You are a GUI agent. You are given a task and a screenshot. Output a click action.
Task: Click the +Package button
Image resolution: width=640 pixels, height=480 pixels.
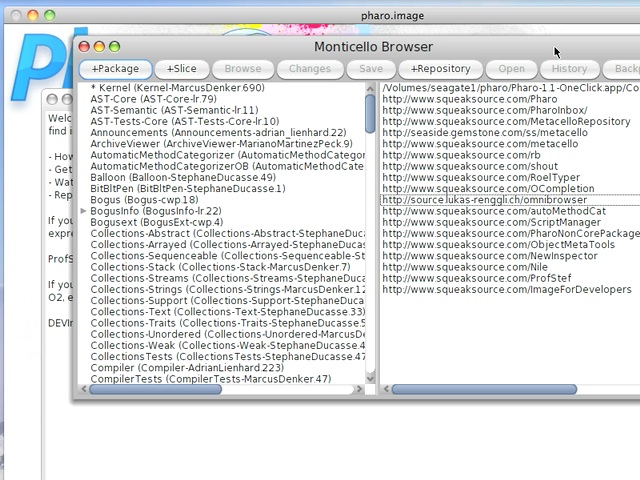pyautogui.click(x=115, y=69)
